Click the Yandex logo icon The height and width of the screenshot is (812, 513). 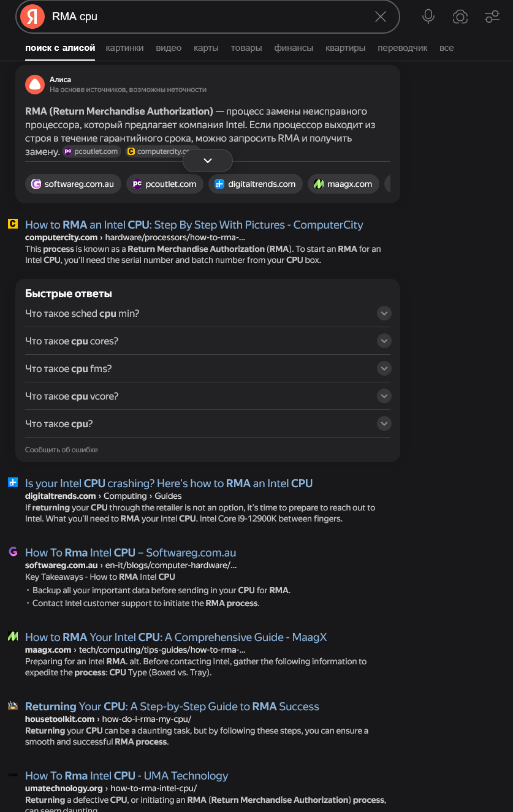click(32, 17)
